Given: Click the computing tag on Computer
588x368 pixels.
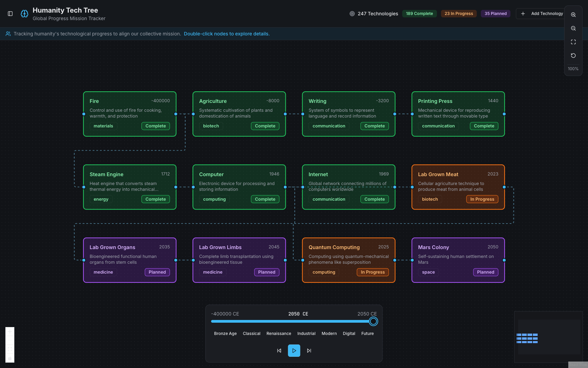Looking at the screenshot, I should tap(214, 199).
